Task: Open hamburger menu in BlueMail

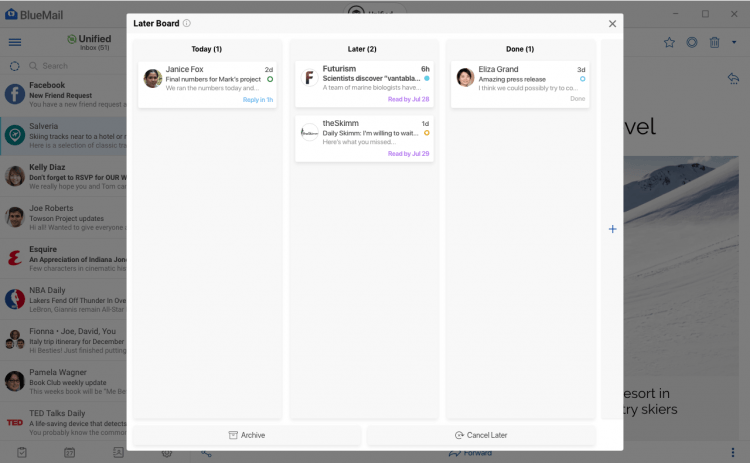Action: tap(15, 42)
